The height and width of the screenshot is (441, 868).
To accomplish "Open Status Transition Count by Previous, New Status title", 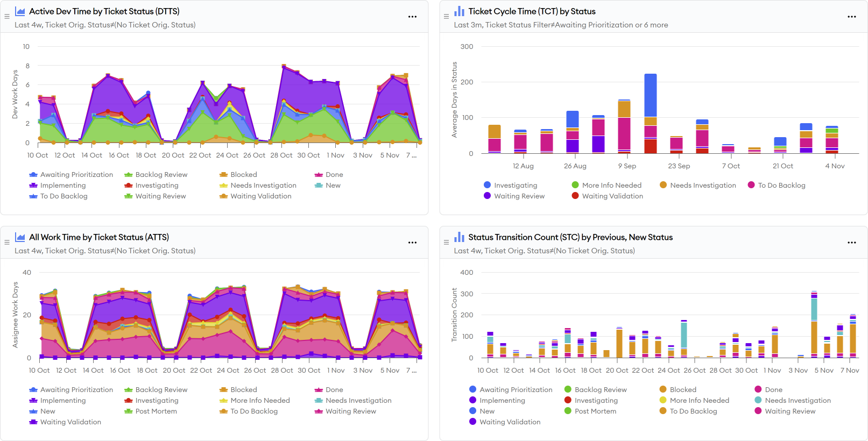I will point(570,237).
